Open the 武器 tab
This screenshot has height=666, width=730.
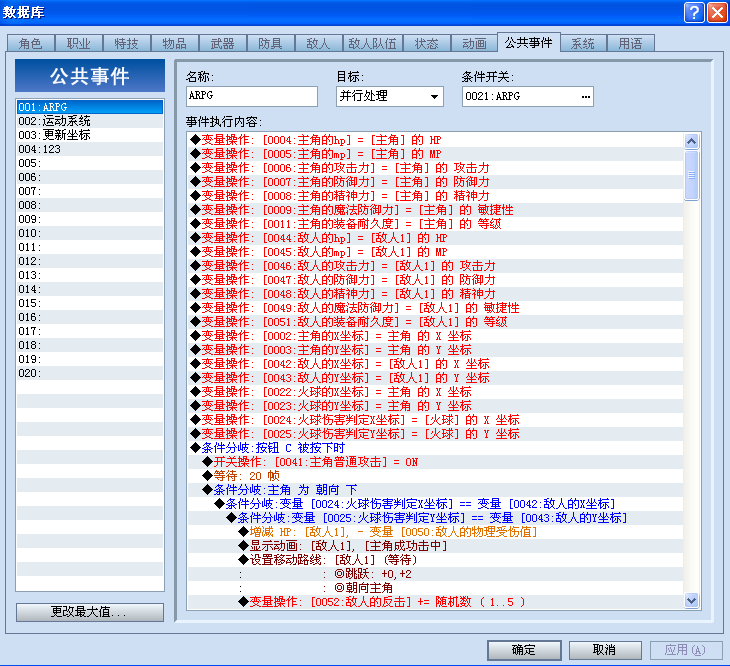click(223, 43)
